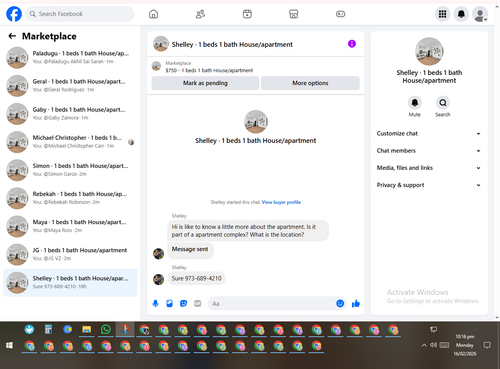Select the Shelley conversation in list
The height and width of the screenshot is (369, 500).
click(70, 282)
